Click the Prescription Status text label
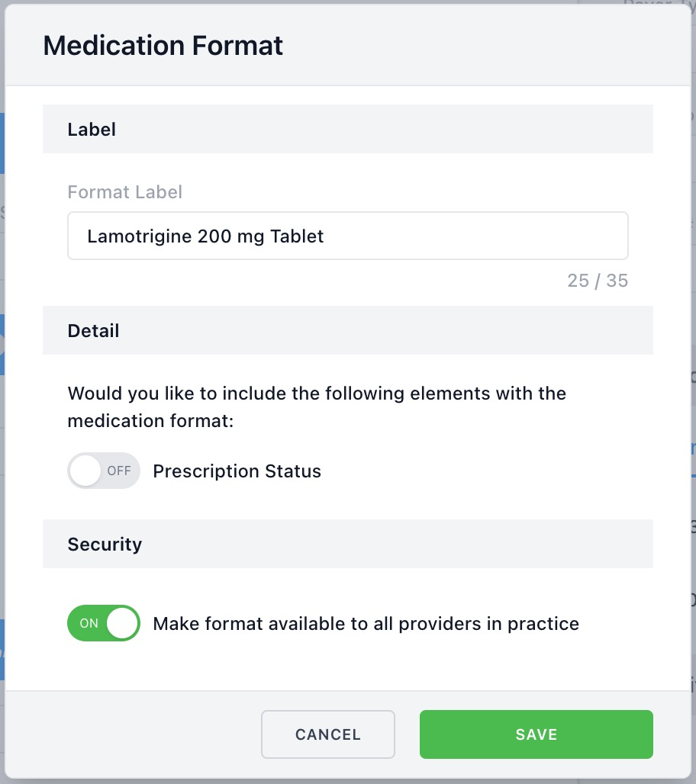The width and height of the screenshot is (696, 784). 237,471
